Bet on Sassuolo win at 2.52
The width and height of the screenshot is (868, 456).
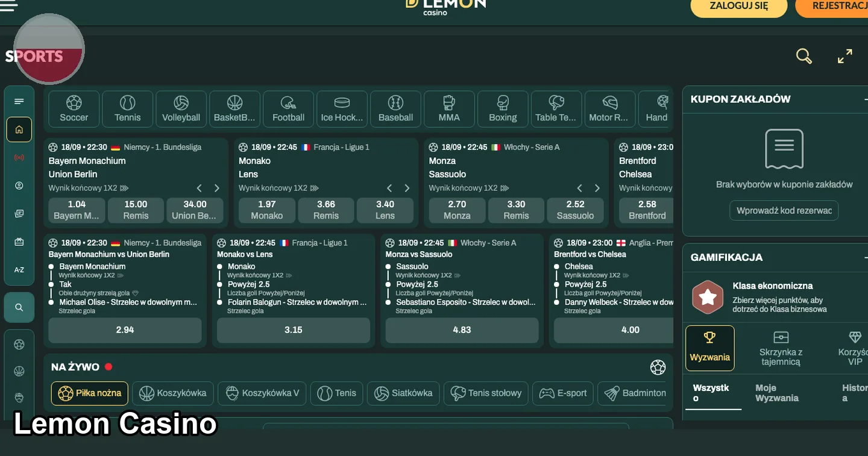tap(576, 210)
